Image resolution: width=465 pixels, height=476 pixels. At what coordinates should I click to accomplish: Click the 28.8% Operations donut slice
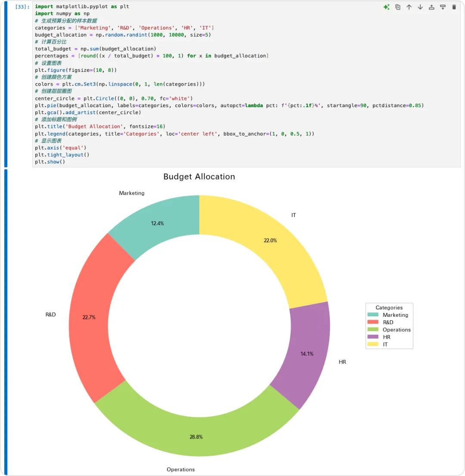point(196,436)
